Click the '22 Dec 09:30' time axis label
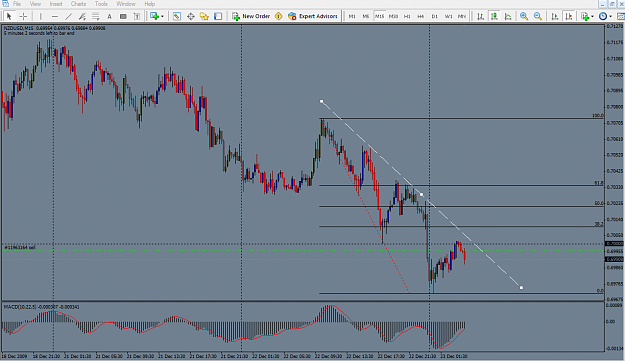This screenshot has height=361, width=625. click(x=328, y=356)
